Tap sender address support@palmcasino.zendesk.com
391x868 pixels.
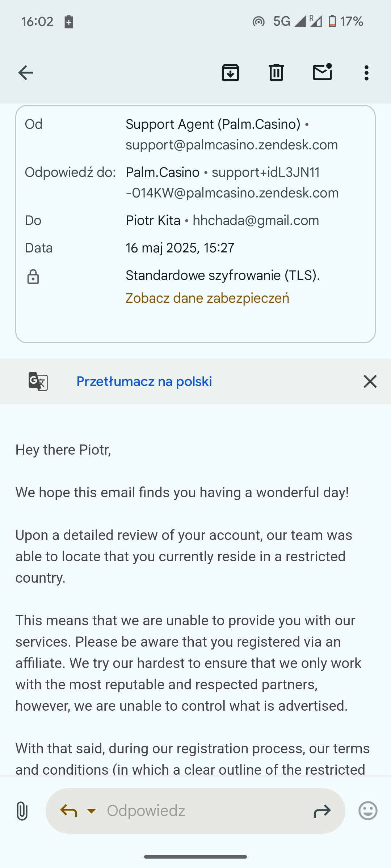[232, 145]
